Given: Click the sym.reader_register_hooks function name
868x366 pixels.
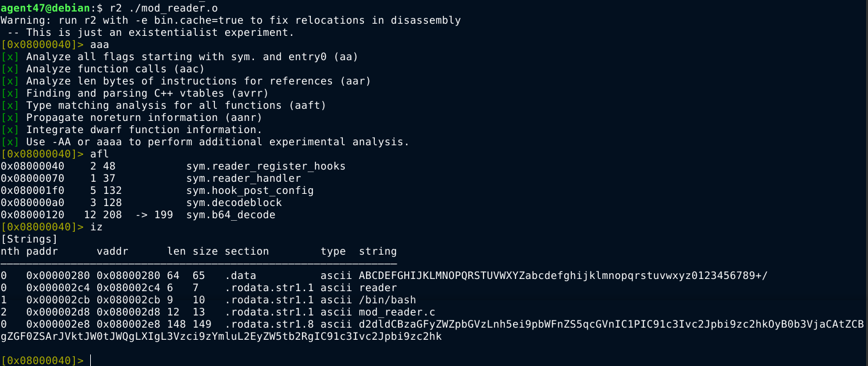Looking at the screenshot, I should coord(265,166).
